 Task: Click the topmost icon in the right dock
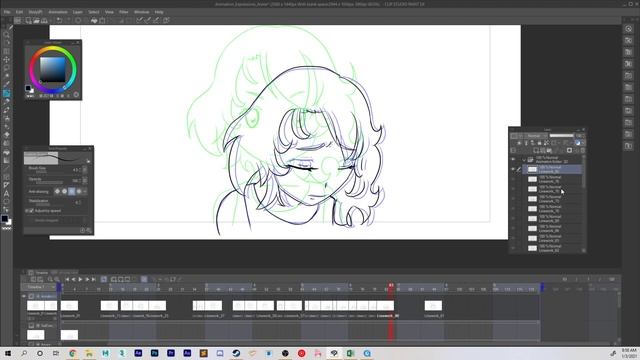628,29
